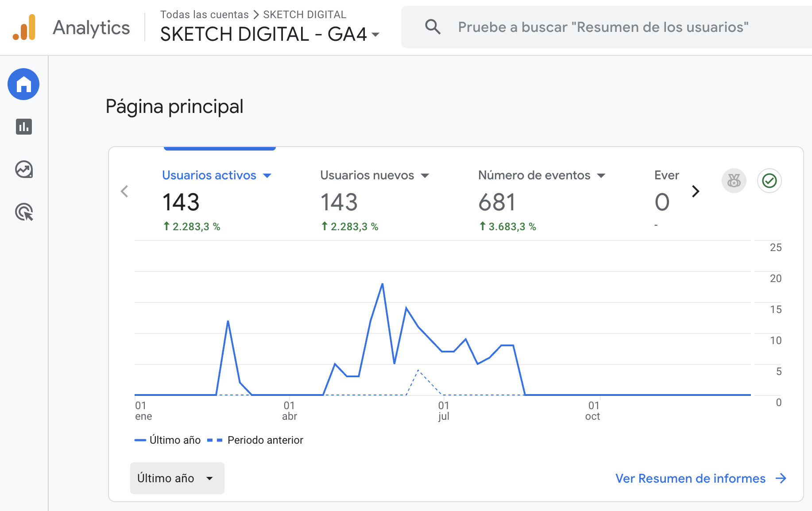Click Todas las cuentas breadcrumb
The image size is (812, 511).
pyautogui.click(x=204, y=15)
